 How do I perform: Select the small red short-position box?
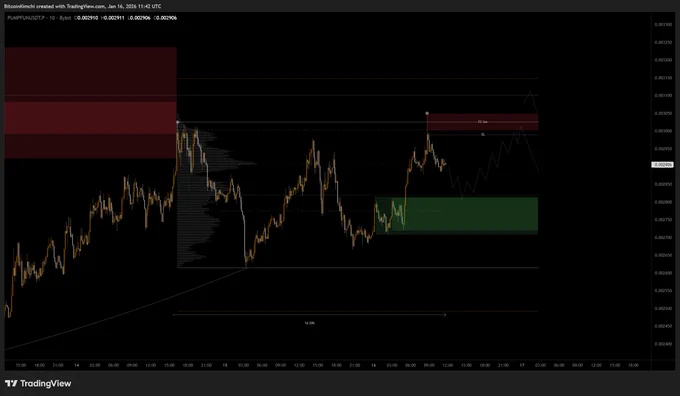point(483,122)
